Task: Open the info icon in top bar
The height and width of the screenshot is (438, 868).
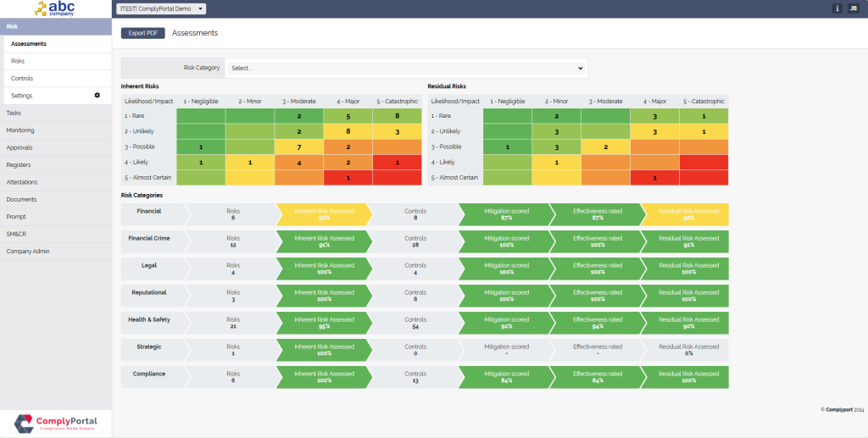Action: pos(837,8)
